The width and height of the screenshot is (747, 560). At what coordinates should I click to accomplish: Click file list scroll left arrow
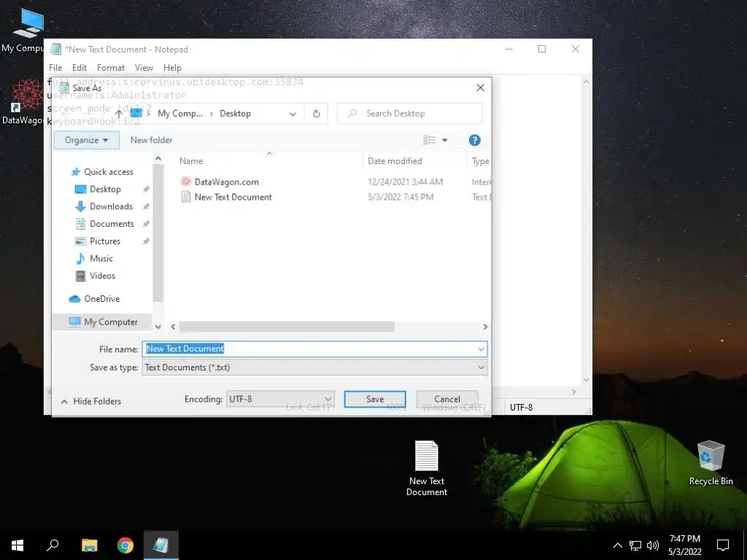point(173,327)
